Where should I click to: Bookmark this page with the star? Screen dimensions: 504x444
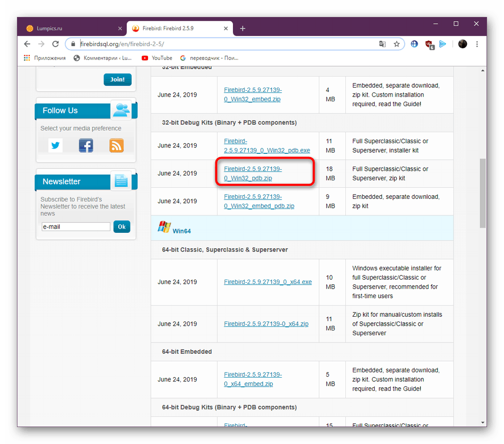[x=396, y=44]
